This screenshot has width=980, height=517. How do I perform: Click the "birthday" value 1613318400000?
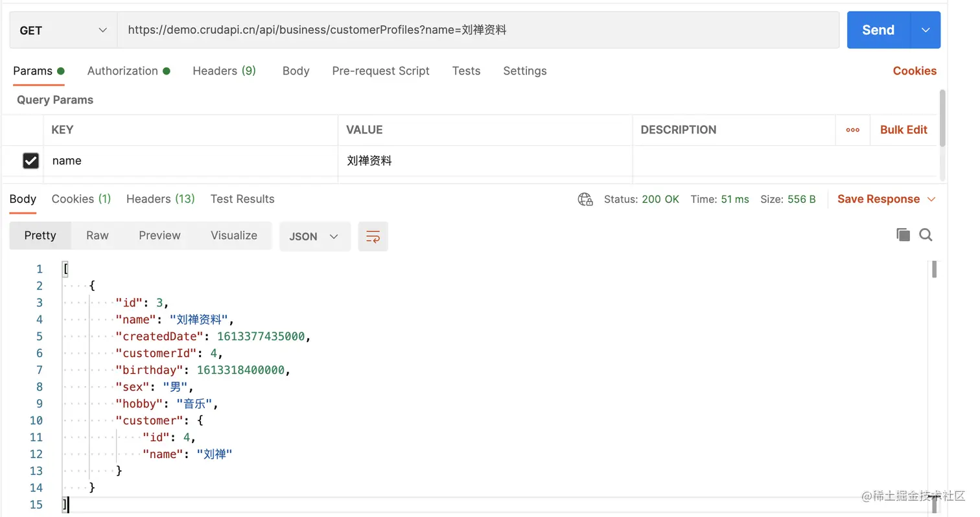point(240,370)
